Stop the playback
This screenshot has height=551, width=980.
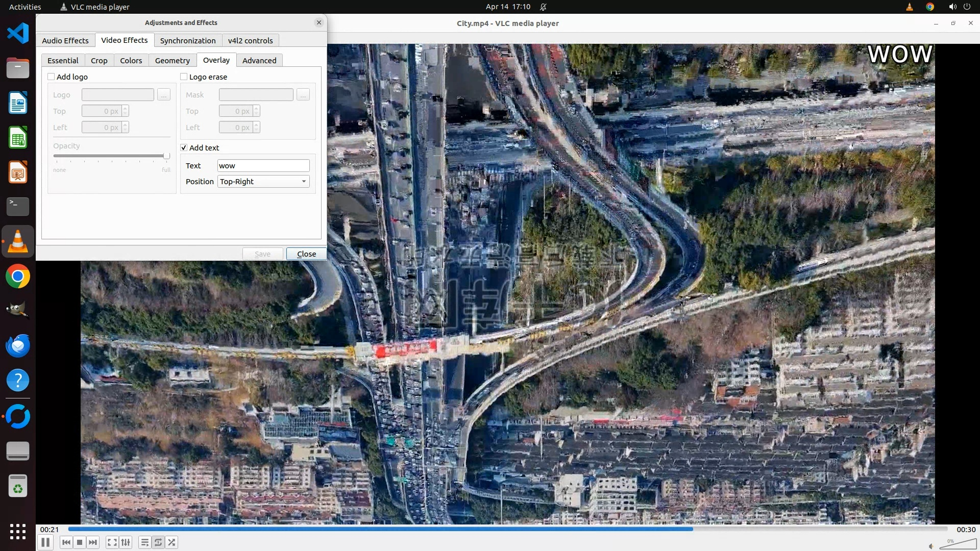tap(80, 542)
